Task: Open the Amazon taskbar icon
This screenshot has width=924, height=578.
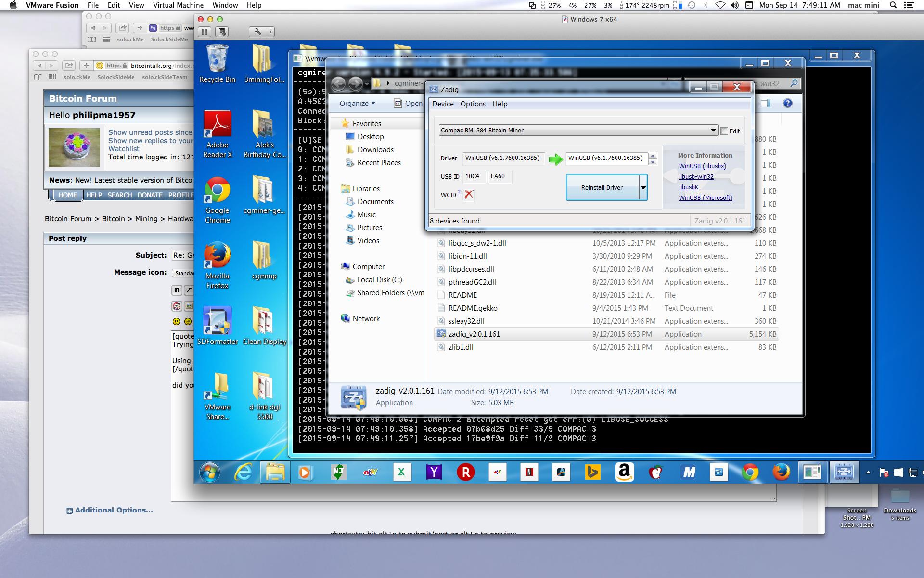Action: 624,473
